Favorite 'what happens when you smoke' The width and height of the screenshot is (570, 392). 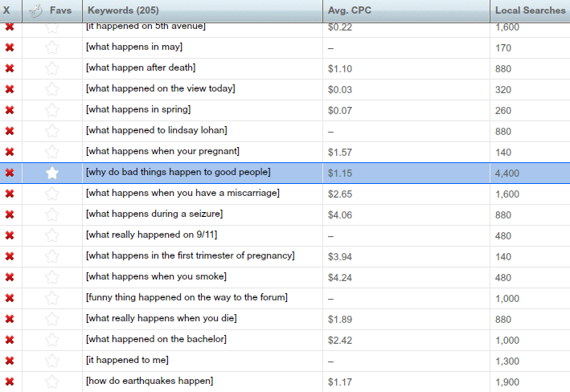pos(52,277)
